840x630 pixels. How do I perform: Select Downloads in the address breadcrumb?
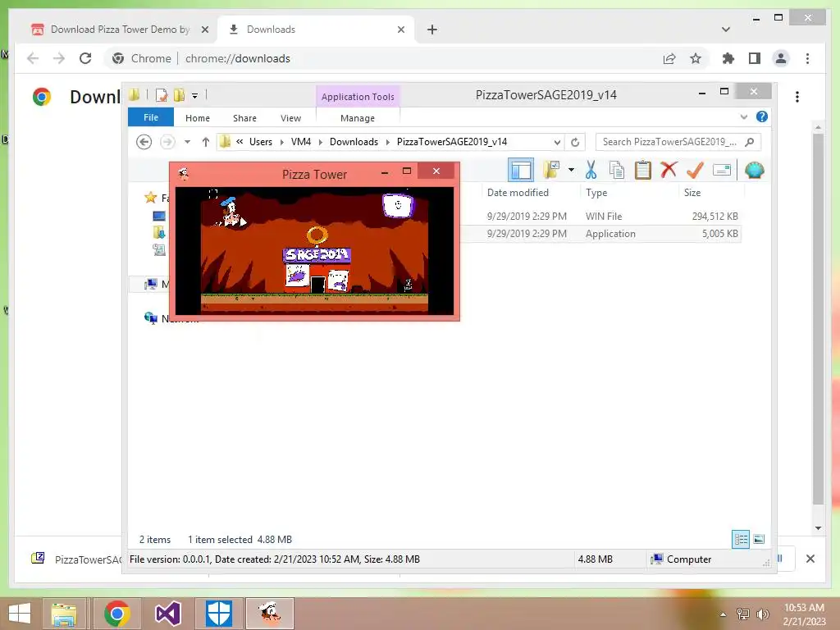[354, 142]
